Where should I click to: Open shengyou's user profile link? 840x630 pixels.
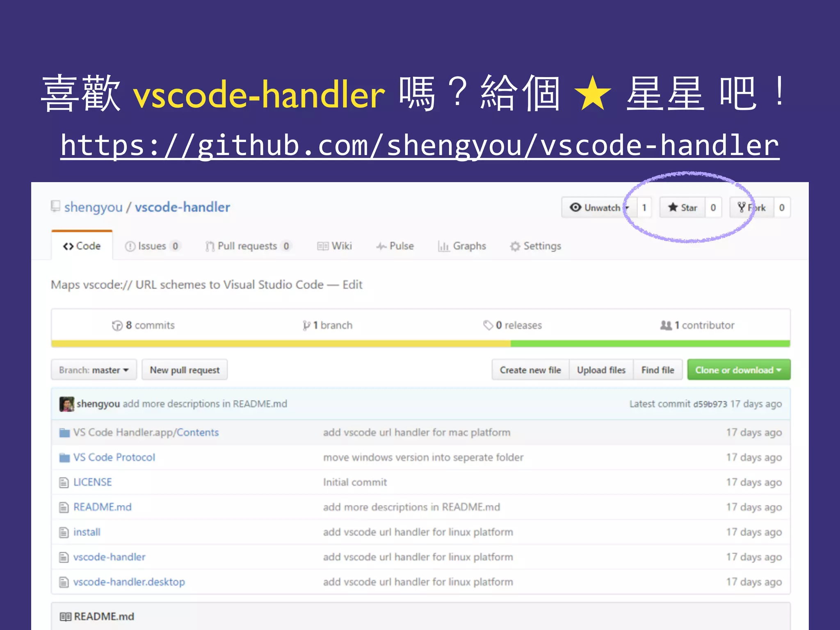94,207
